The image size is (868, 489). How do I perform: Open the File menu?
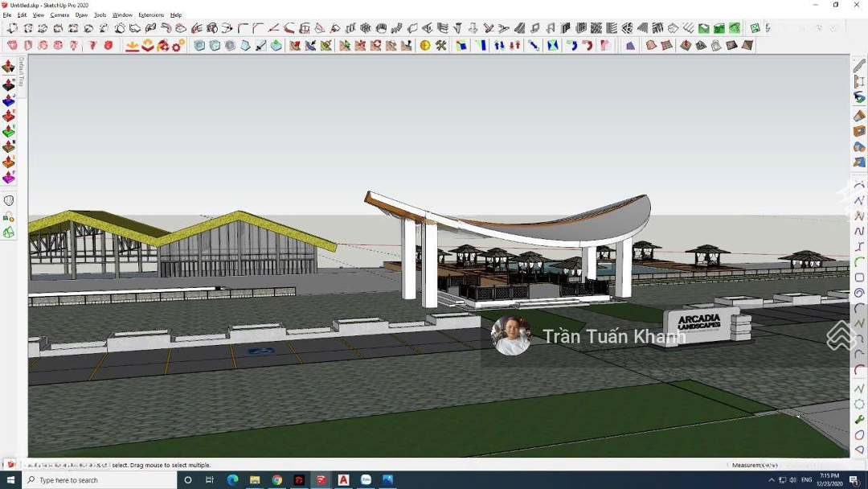(x=7, y=14)
